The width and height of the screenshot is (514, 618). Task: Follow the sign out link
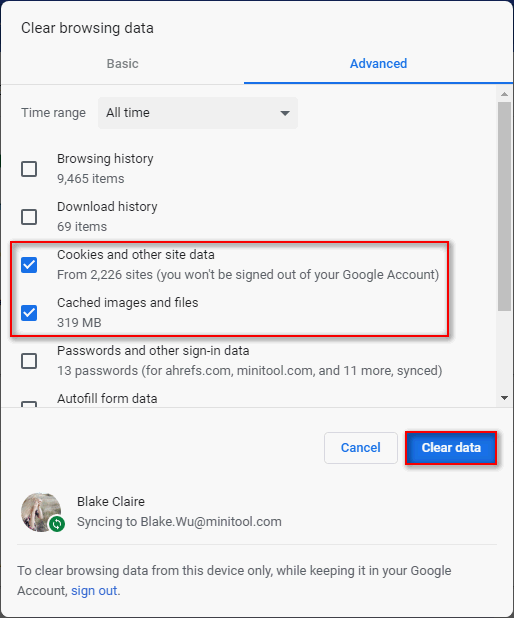(x=94, y=590)
